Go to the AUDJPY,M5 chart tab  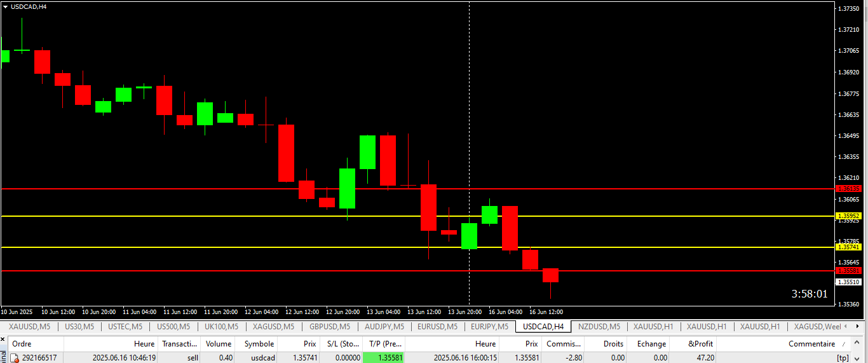point(383,327)
